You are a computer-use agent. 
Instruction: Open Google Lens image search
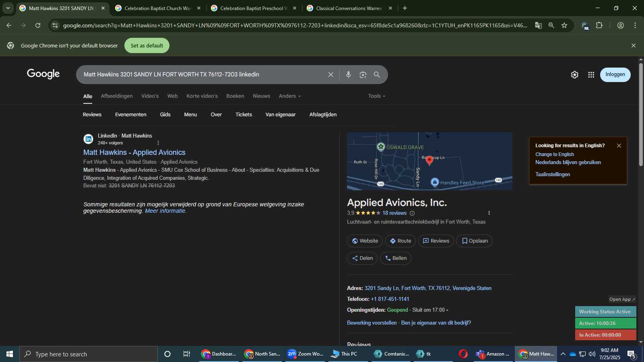[363, 75]
